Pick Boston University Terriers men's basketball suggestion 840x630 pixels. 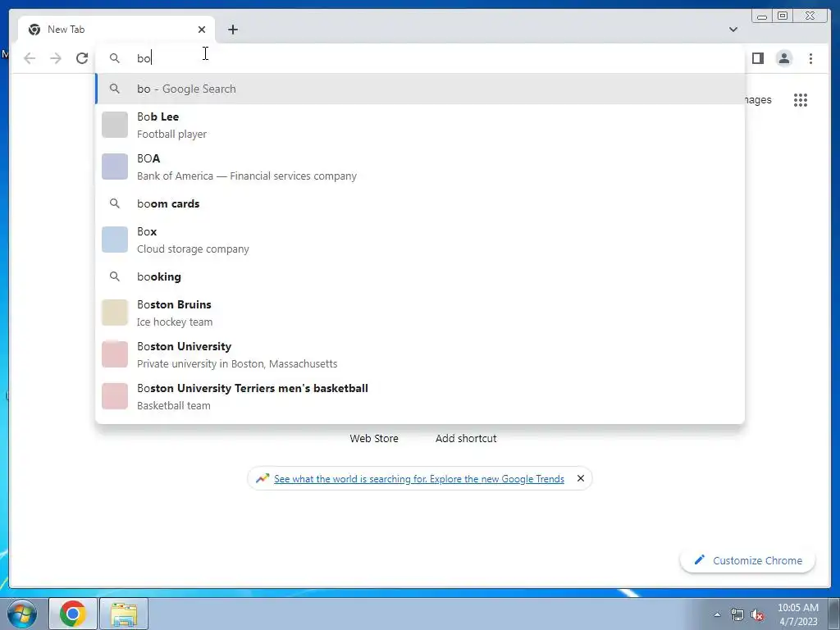[420, 396]
